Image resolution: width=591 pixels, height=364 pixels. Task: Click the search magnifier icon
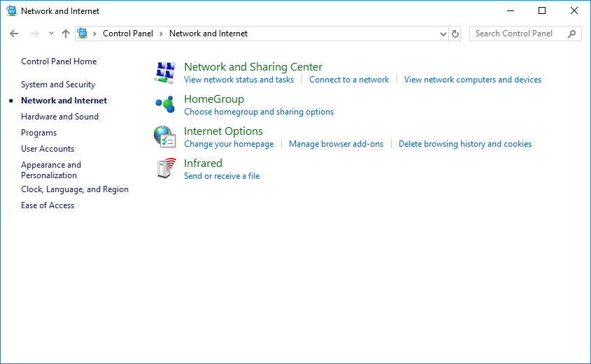click(x=572, y=34)
